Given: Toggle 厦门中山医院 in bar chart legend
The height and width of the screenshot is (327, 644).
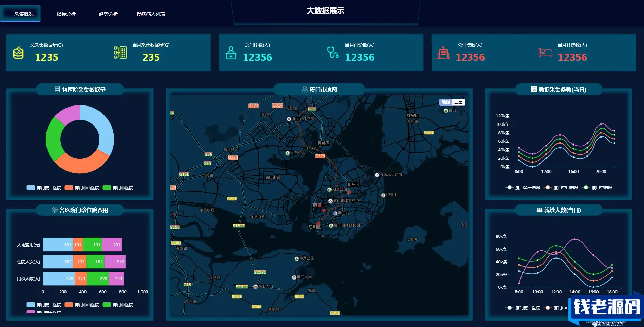Looking at the screenshot, I should (82, 305).
